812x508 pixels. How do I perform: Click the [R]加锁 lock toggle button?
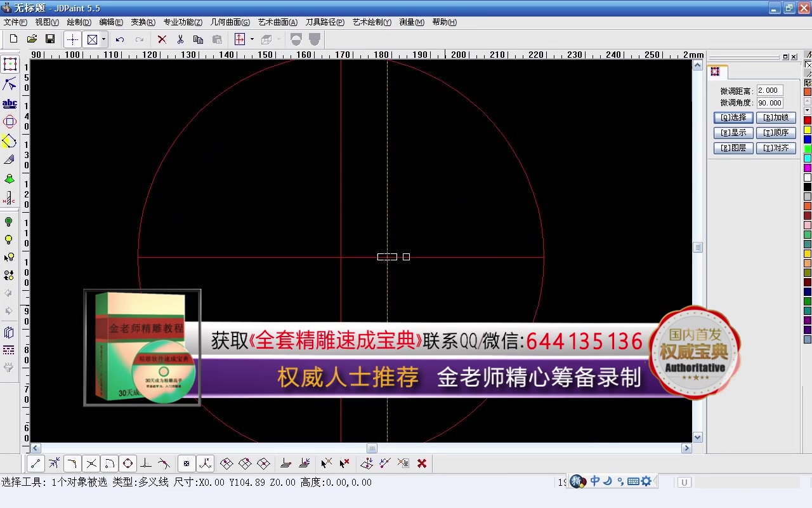click(x=776, y=117)
